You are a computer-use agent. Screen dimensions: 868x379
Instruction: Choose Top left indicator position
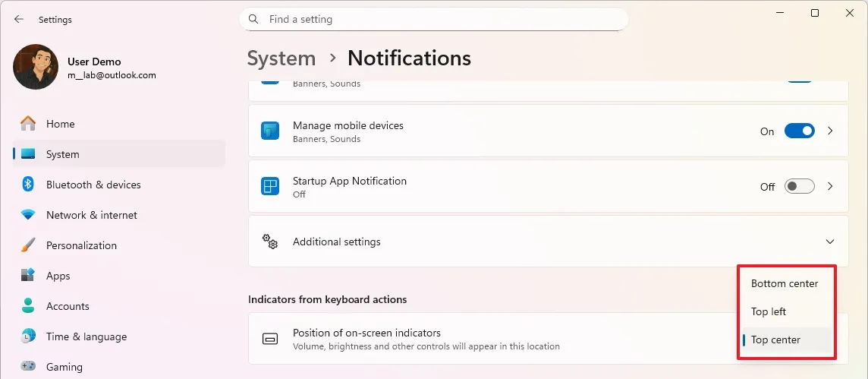pyautogui.click(x=769, y=311)
